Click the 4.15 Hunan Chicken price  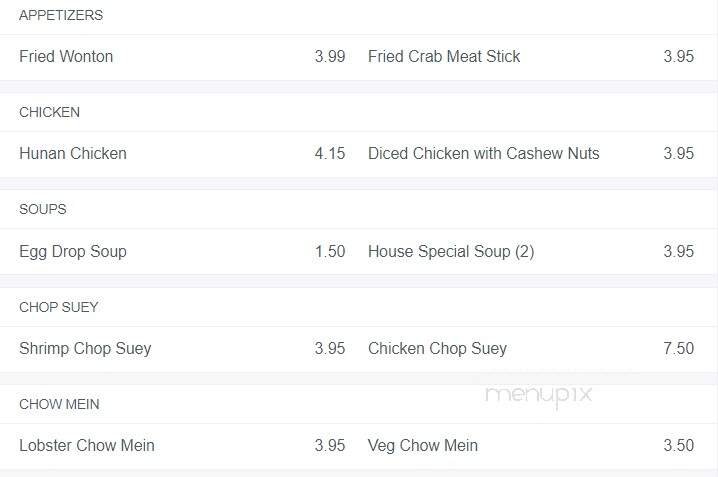point(330,154)
